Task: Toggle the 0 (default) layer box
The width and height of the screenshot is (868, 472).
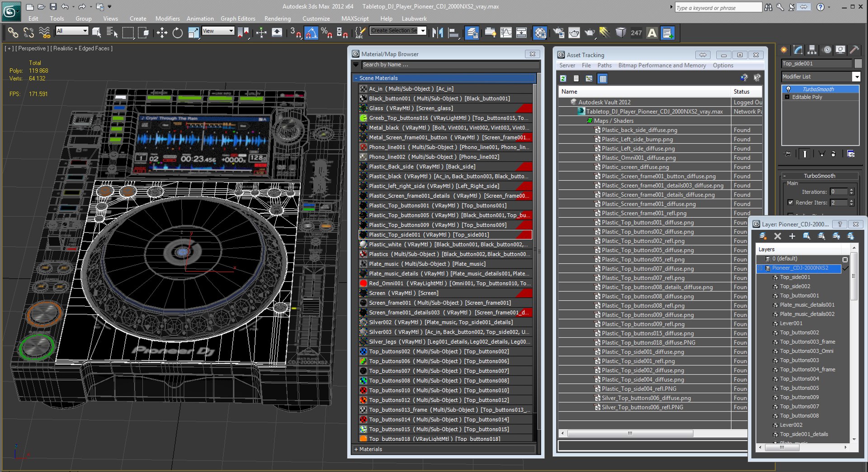Action: pyautogui.click(x=845, y=259)
